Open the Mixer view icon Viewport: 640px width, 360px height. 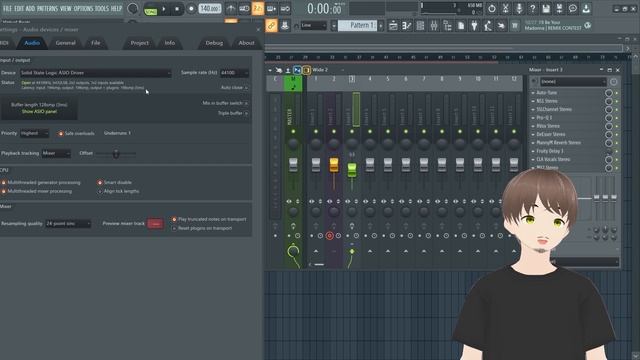433,26
